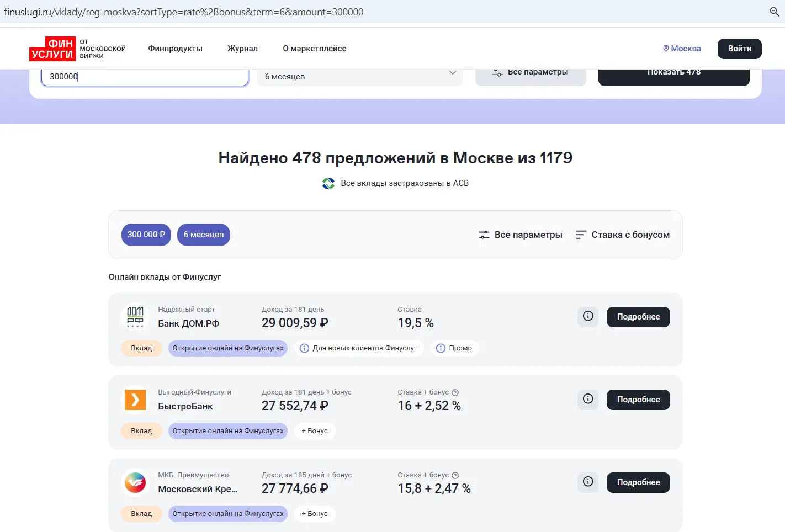
Task: Click sort icon beside Ставка с бонусом
Action: click(x=581, y=235)
